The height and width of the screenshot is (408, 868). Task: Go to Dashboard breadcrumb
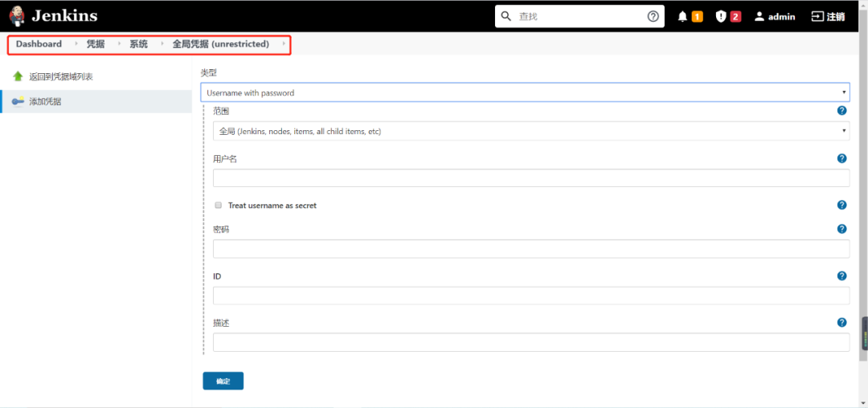click(39, 44)
